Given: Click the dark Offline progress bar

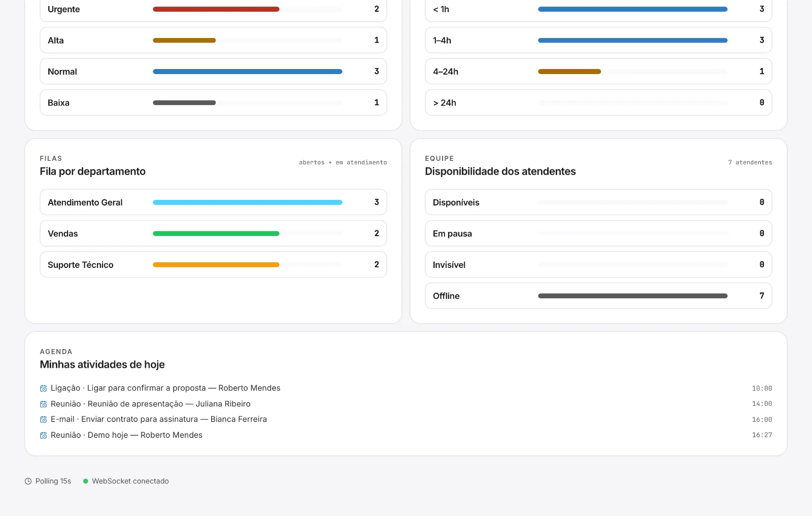Looking at the screenshot, I should coord(633,296).
